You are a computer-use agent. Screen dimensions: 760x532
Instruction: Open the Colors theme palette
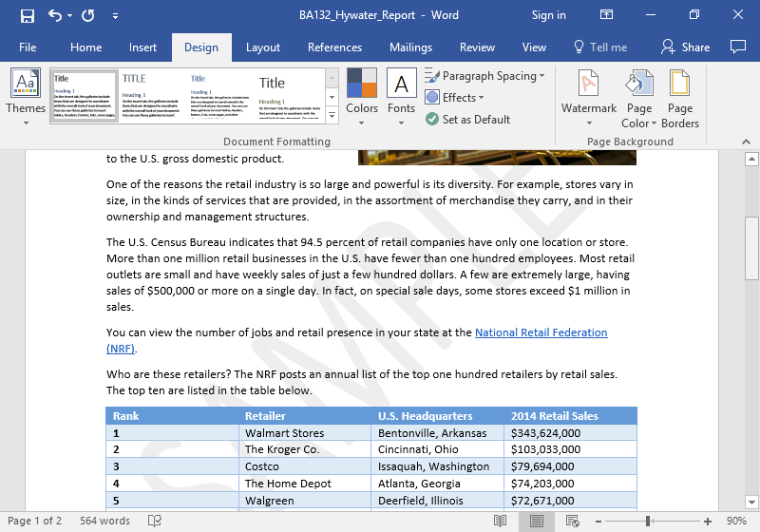(x=361, y=94)
